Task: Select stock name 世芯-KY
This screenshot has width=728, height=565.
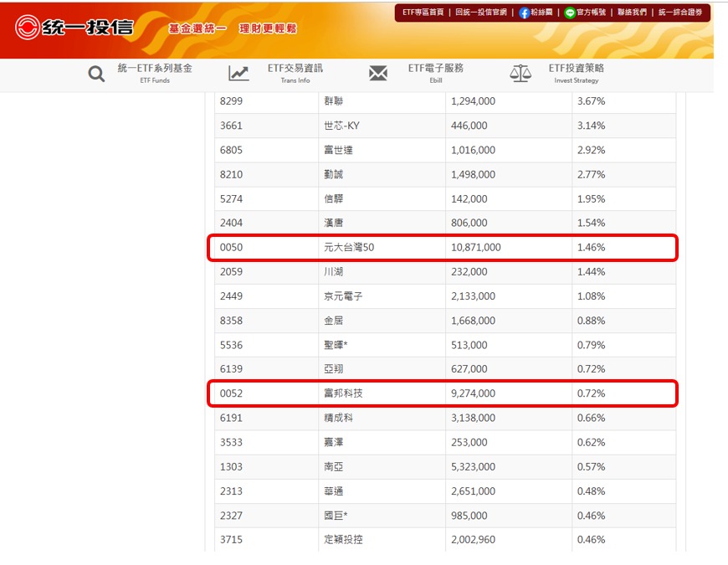Action: (341, 126)
